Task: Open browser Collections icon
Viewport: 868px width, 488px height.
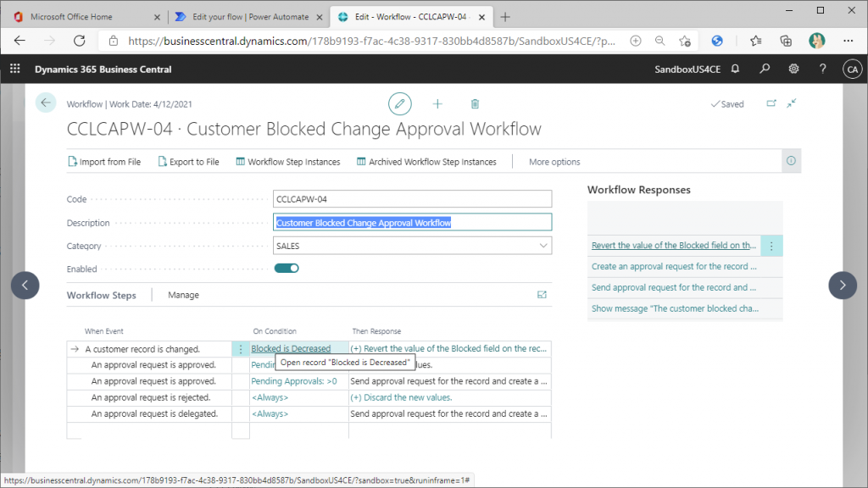Action: [786, 41]
